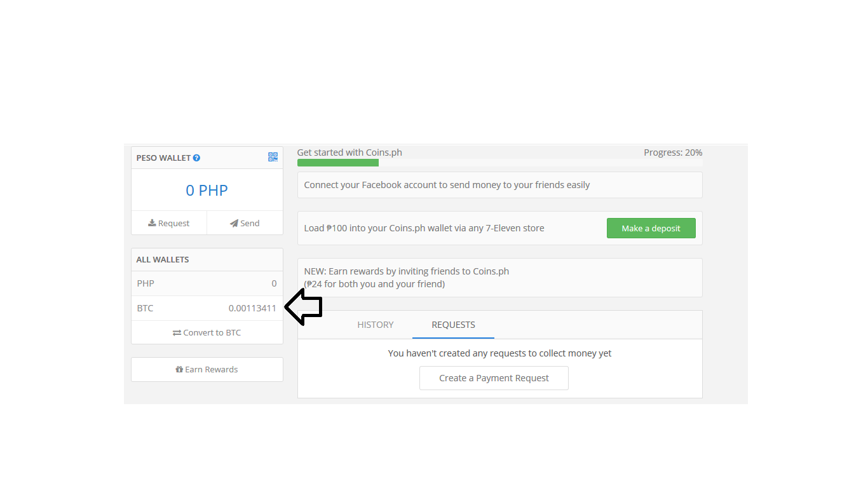Open the Load ₱100 via 7-Eleven prompt
This screenshot has width=868, height=488.
[x=499, y=228]
